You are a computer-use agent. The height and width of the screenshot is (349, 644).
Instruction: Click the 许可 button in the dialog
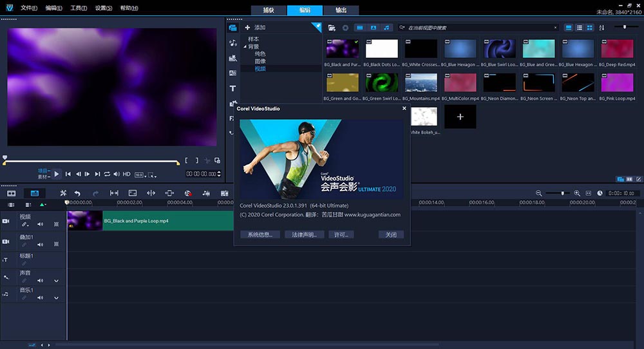pos(341,234)
